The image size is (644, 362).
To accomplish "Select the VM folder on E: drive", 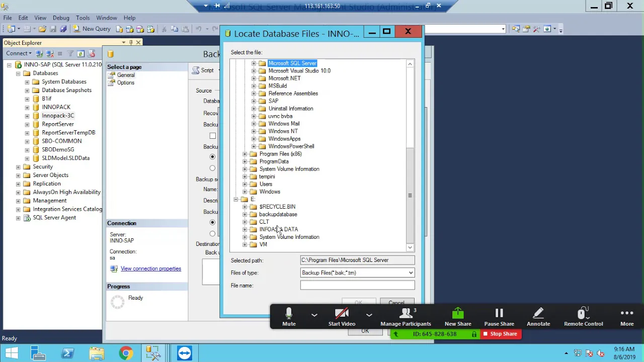I will pos(263,244).
